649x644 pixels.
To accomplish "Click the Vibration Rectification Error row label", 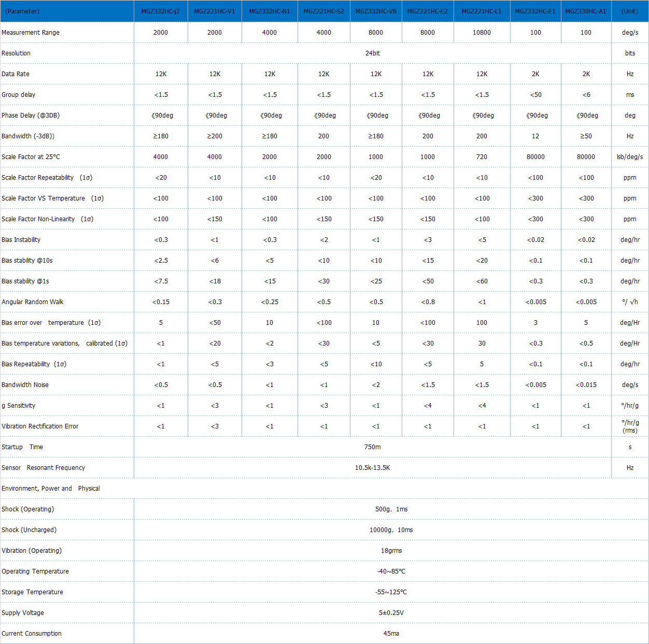I will [40, 426].
